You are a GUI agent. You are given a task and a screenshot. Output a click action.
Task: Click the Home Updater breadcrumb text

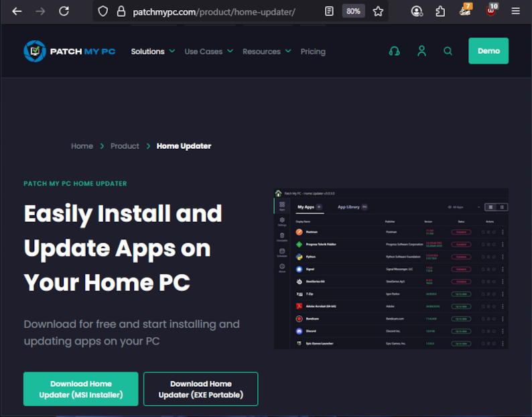(184, 146)
